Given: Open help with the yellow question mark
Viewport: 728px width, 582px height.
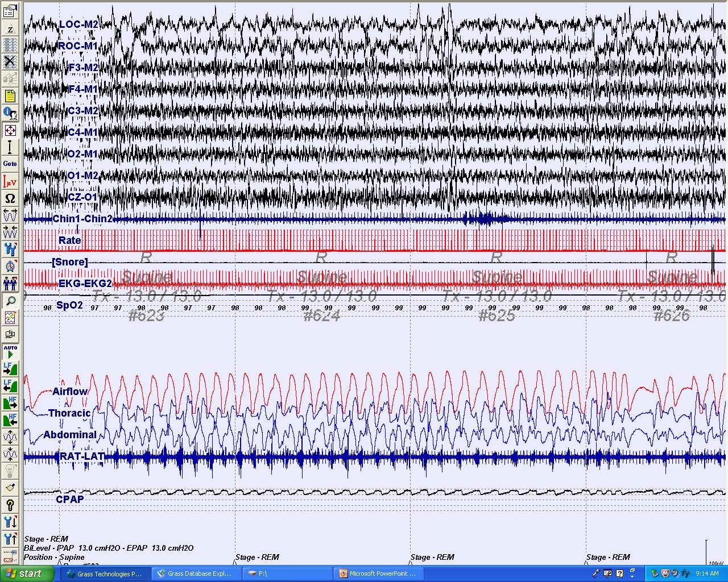Looking at the screenshot, I should tap(10, 505).
